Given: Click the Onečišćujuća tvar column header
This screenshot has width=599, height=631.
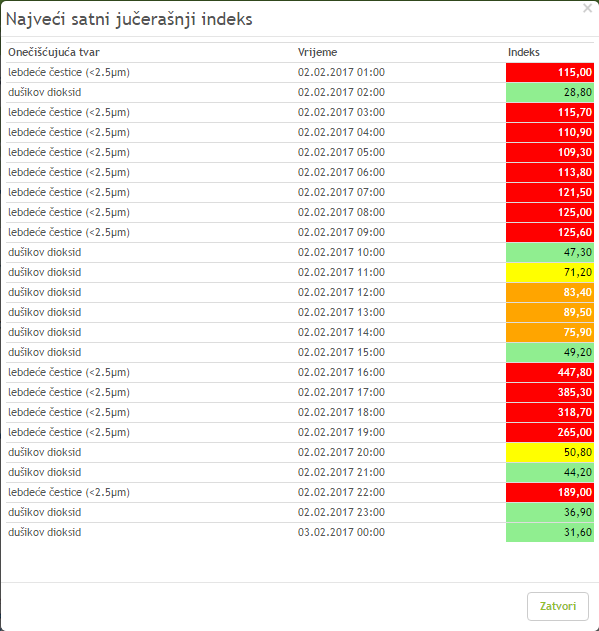Looking at the screenshot, I should (54, 52).
